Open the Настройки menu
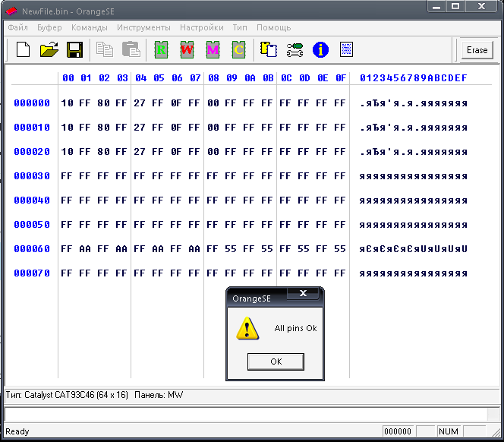 point(202,27)
